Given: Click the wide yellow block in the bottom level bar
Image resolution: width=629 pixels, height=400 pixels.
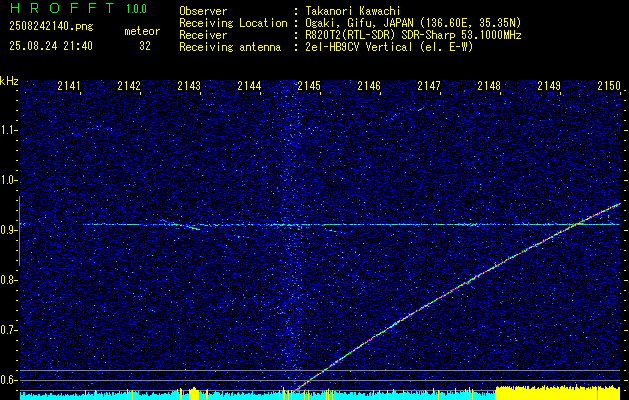Looking at the screenshot, I should pos(558,393).
